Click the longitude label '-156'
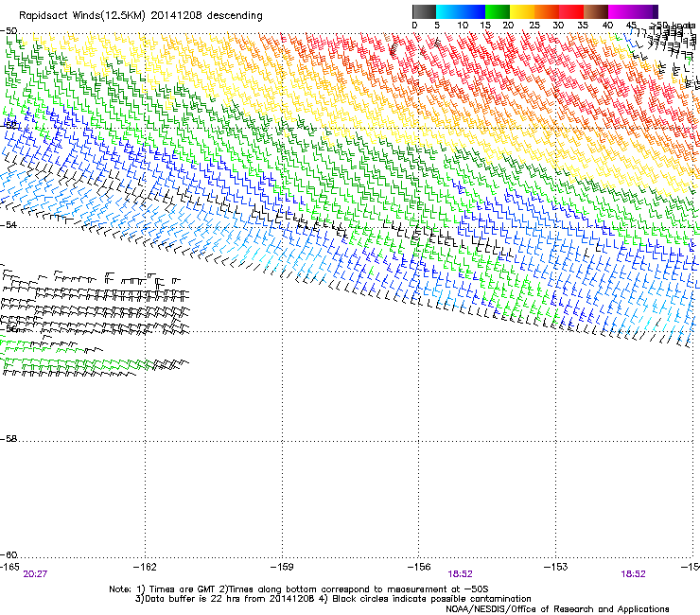Image resolution: width=700 pixels, height=615 pixels. (x=419, y=567)
